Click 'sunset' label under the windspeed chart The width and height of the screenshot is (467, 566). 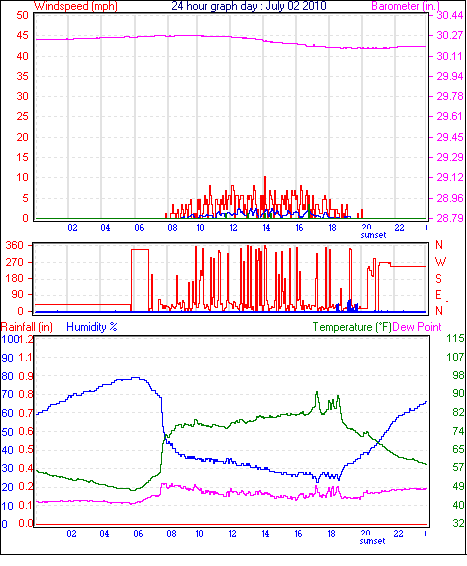tap(373, 235)
